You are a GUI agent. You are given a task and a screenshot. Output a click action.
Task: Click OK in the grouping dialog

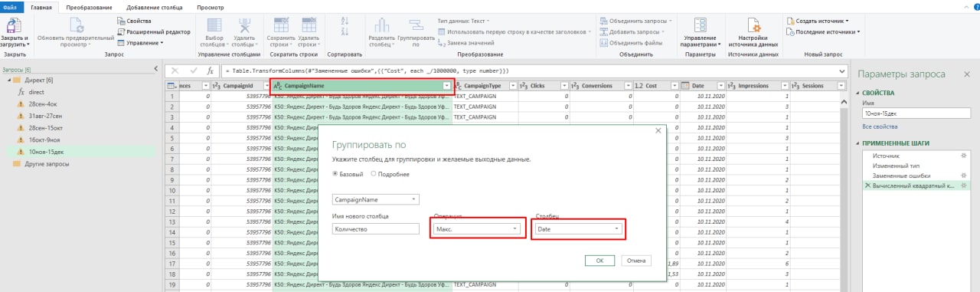(600, 261)
